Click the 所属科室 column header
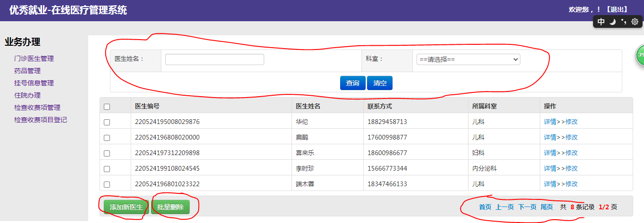Image resolution: width=644 pixels, height=223 pixels. click(x=485, y=106)
